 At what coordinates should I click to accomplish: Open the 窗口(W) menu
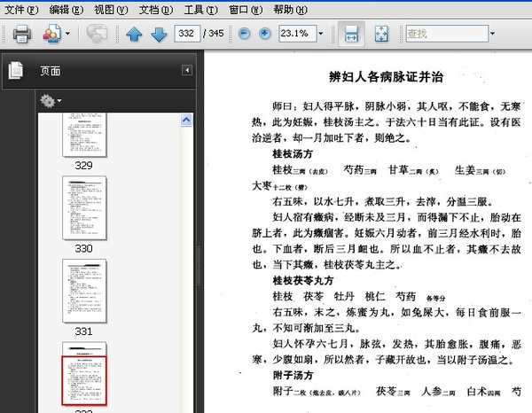pyautogui.click(x=246, y=10)
